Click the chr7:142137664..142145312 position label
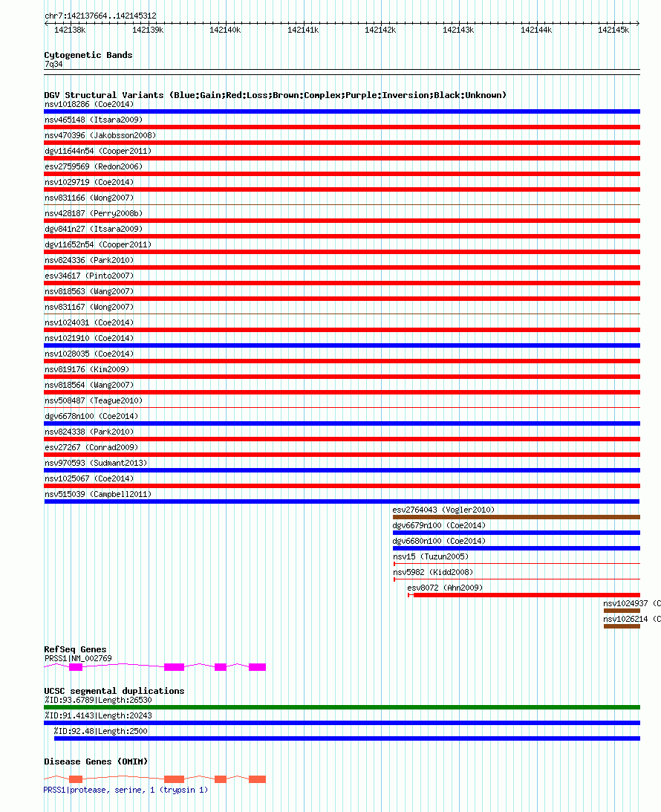Image resolution: width=661 pixels, height=812 pixels. tap(100, 16)
